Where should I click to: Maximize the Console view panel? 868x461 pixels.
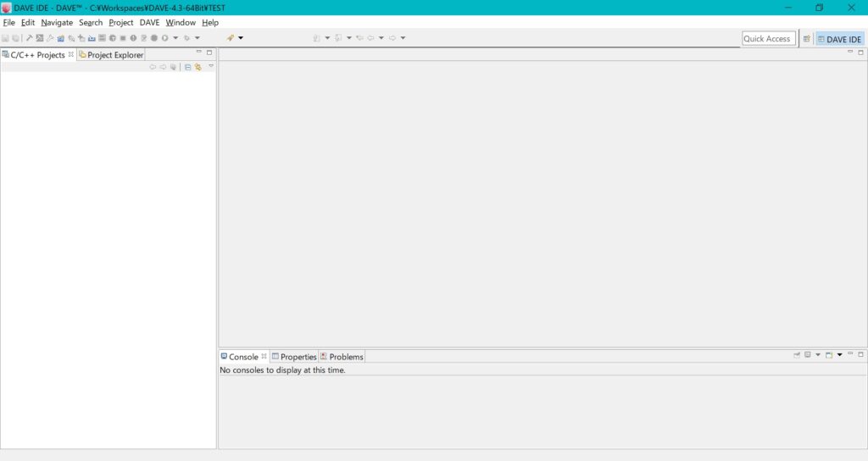pos(861,354)
